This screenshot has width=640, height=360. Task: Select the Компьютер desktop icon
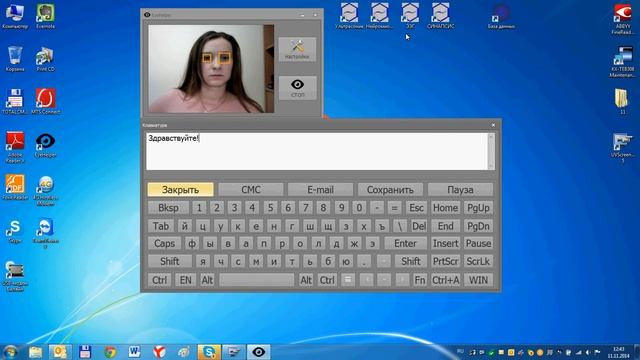tap(15, 16)
